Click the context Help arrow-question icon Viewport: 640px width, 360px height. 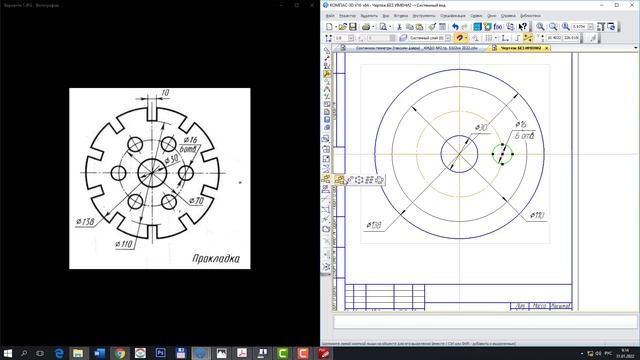(522, 27)
